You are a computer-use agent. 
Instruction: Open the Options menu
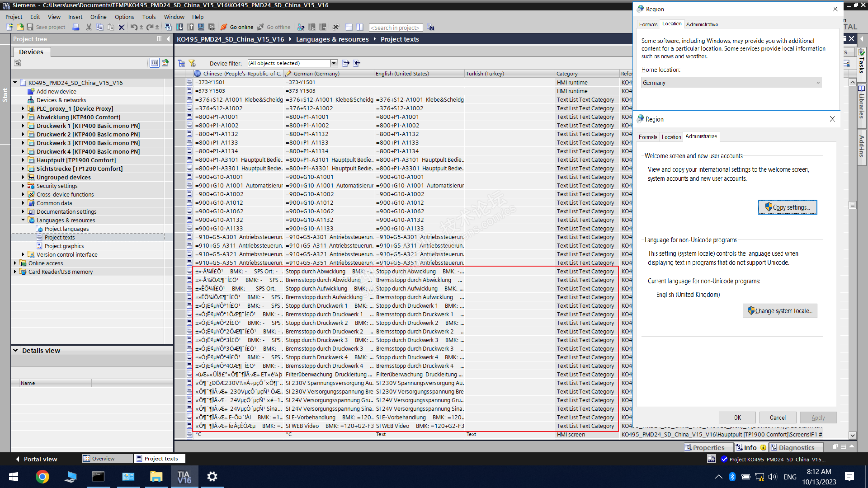(x=124, y=17)
